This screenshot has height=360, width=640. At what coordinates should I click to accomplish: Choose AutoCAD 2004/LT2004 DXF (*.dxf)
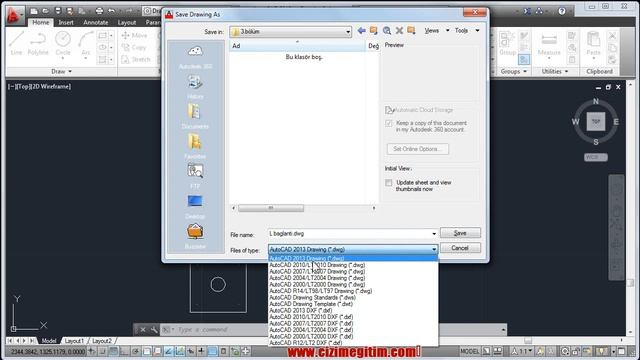(x=353, y=330)
